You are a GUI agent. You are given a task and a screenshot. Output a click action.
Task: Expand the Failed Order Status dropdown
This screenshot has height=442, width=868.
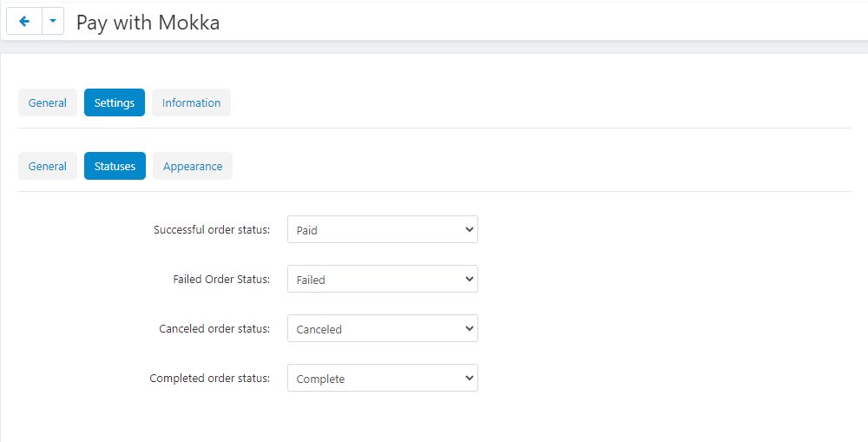(382, 280)
